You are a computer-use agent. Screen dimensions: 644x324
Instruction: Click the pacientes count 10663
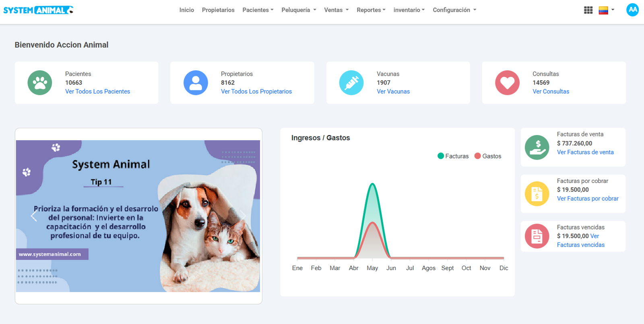74,83
